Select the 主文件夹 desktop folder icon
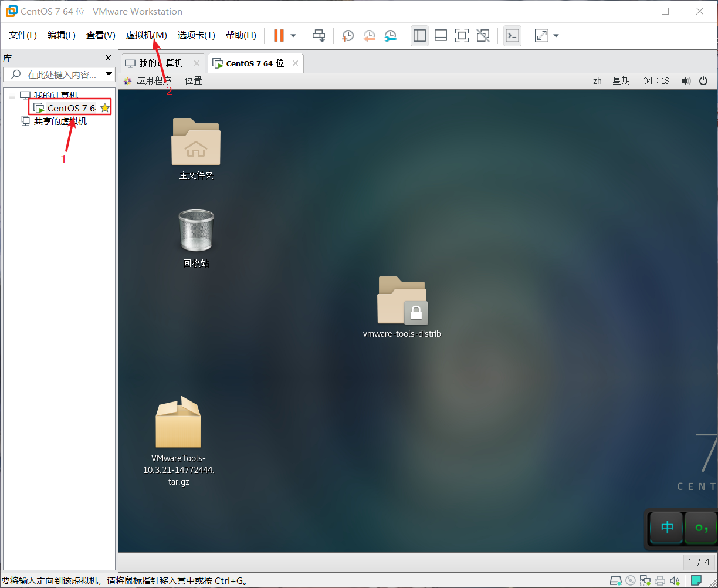This screenshot has height=588, width=718. point(196,148)
